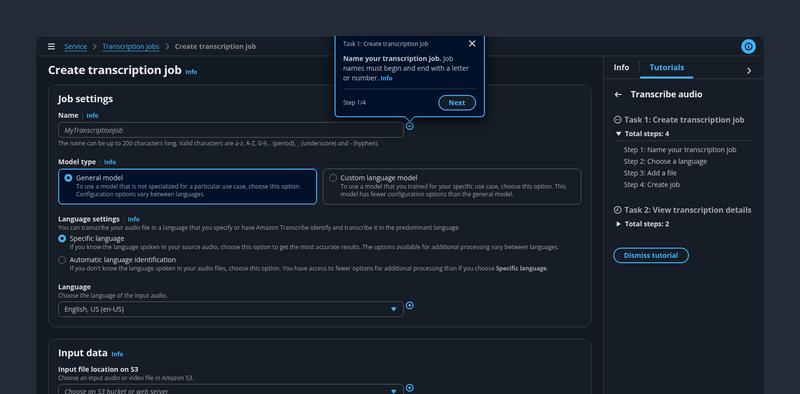Switch to the Info tab in side panel
The image size is (800, 394).
click(x=621, y=67)
